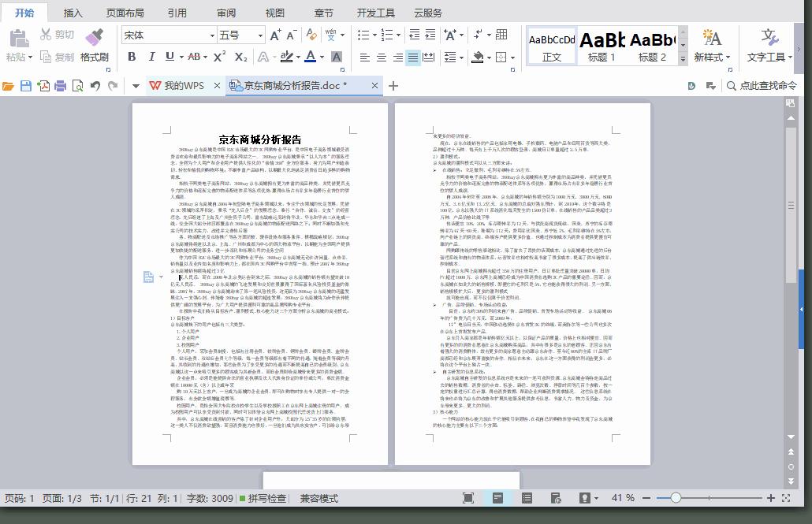This screenshot has width=812, height=524.
Task: Center align the paragraph
Action: coord(381,57)
